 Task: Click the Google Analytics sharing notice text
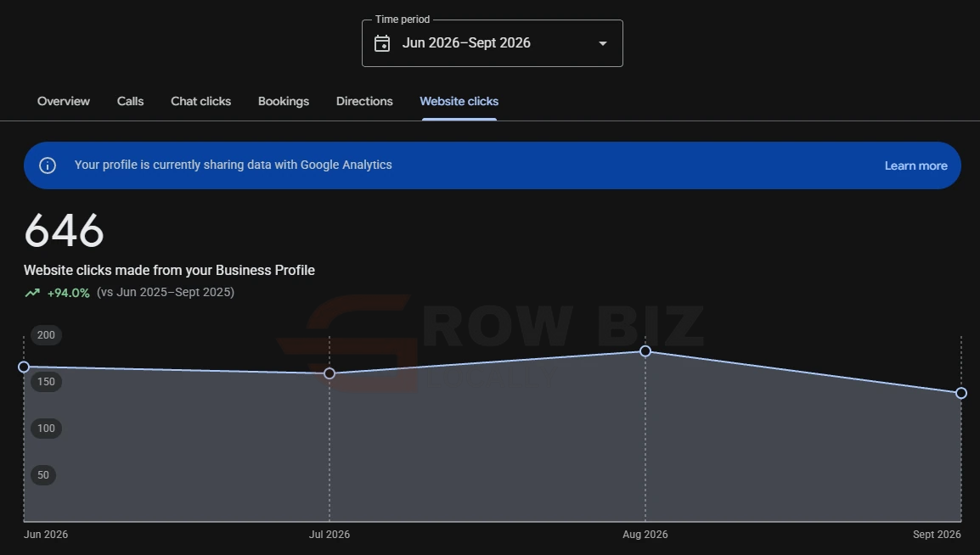click(234, 165)
